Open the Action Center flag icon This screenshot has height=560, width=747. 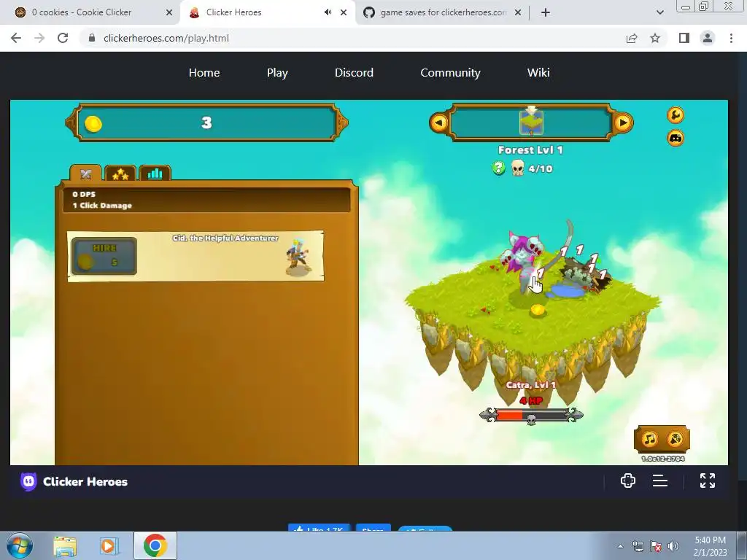click(x=656, y=546)
